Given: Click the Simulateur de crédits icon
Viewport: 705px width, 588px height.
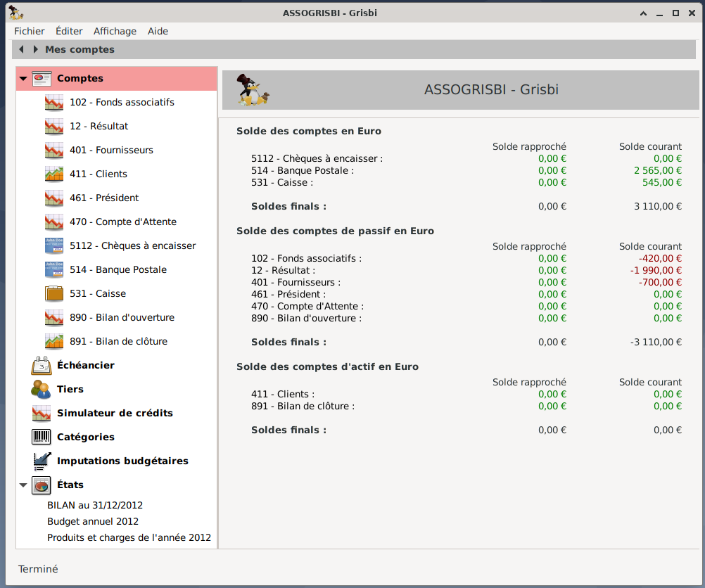Looking at the screenshot, I should pyautogui.click(x=42, y=414).
